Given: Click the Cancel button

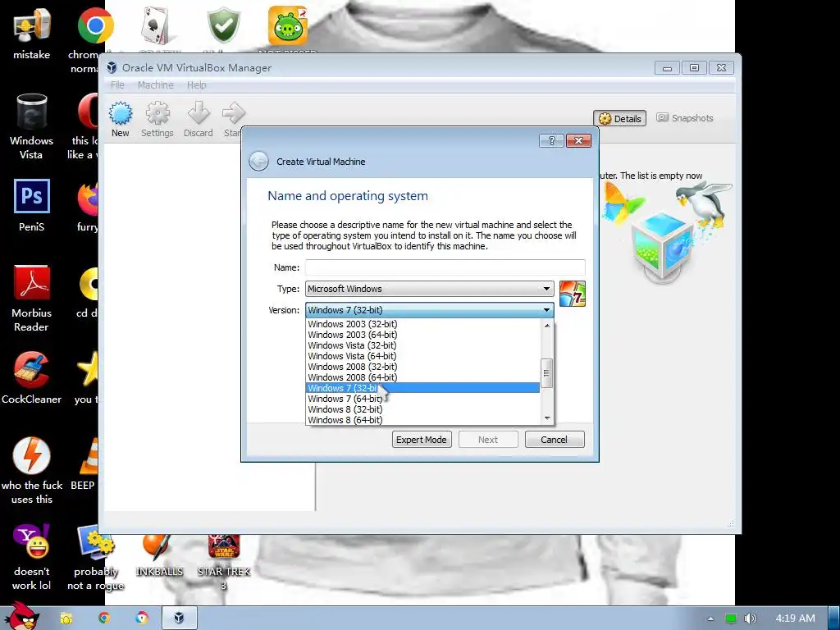Looking at the screenshot, I should coord(554,440).
